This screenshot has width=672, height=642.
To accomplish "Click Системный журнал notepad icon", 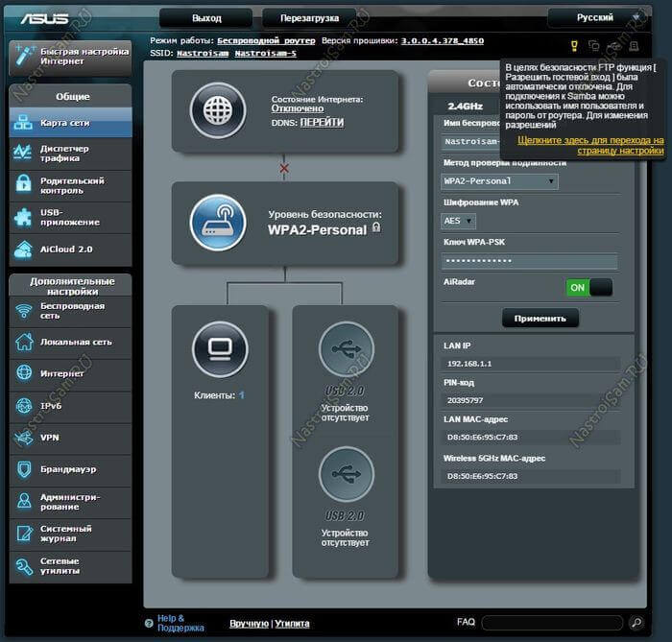I will point(24,534).
